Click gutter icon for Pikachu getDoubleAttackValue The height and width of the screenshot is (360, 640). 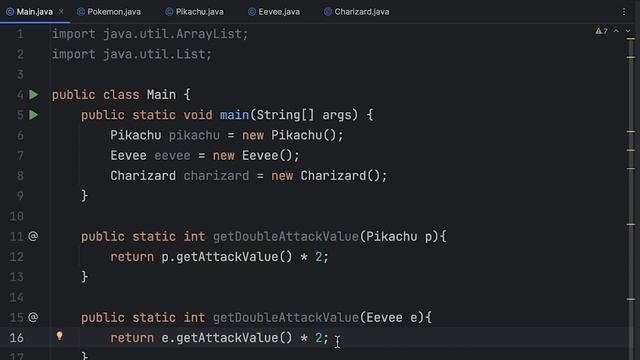[x=33, y=236]
